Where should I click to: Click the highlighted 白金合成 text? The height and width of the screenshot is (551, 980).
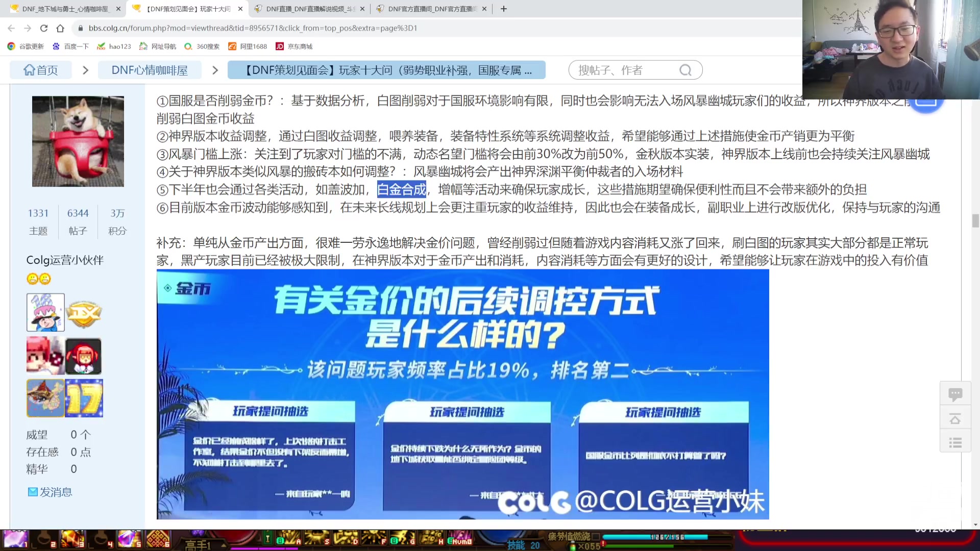point(401,190)
